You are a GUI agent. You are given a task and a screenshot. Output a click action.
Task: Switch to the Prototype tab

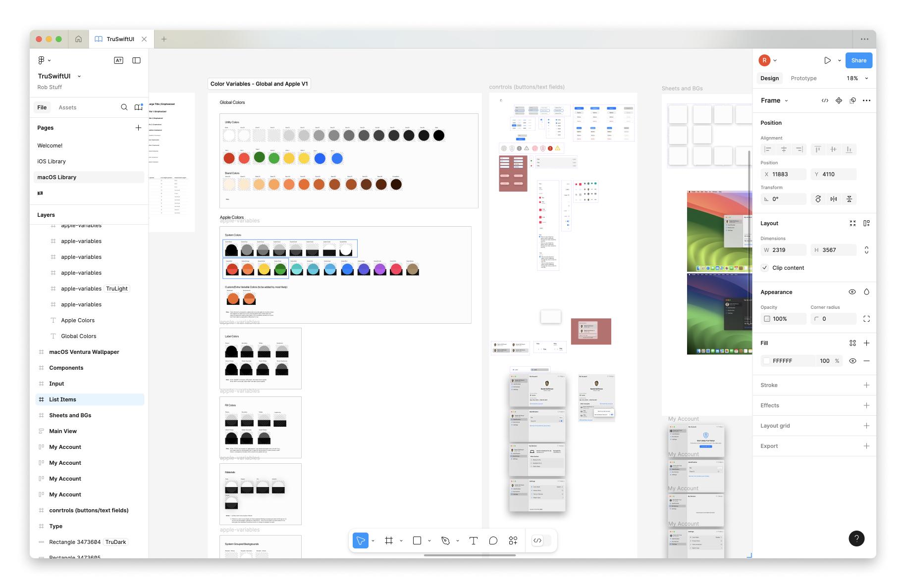(803, 78)
